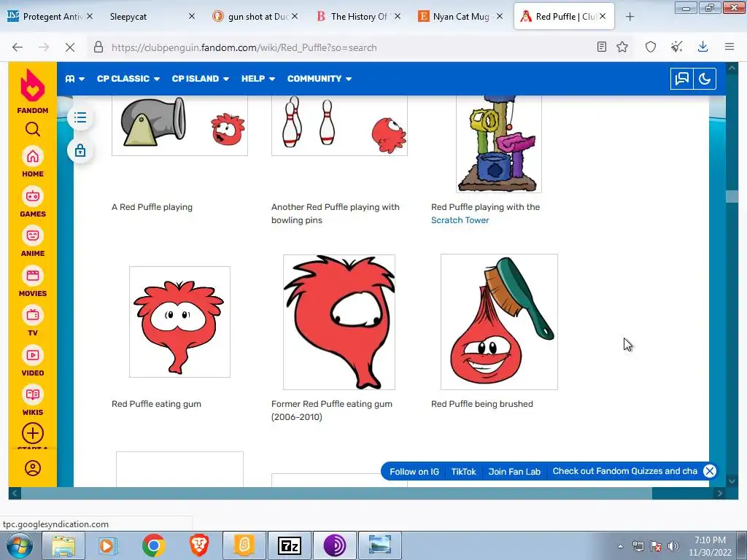Close the Red Puffle tab

point(603,16)
